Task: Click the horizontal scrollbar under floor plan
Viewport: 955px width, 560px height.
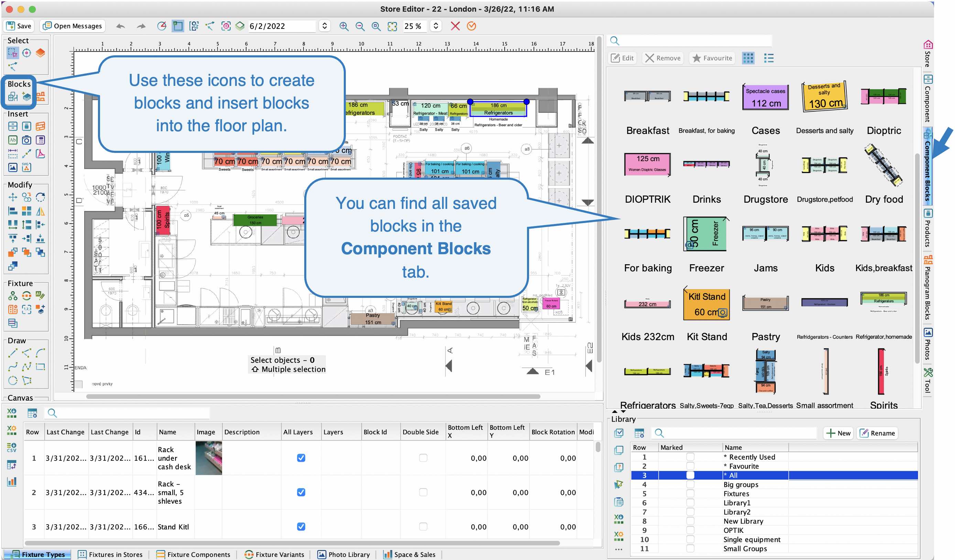Action: click(x=313, y=396)
